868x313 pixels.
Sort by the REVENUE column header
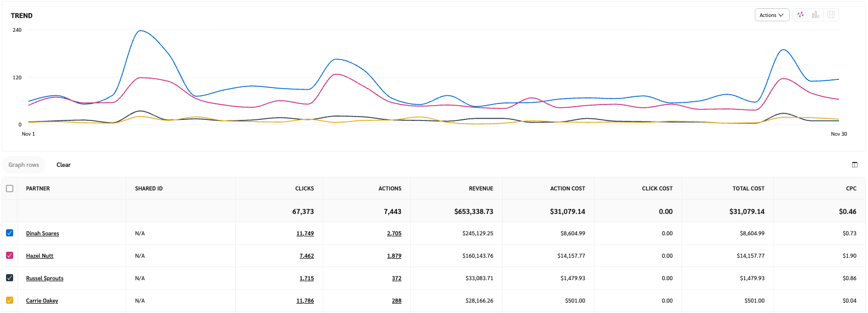[481, 189]
